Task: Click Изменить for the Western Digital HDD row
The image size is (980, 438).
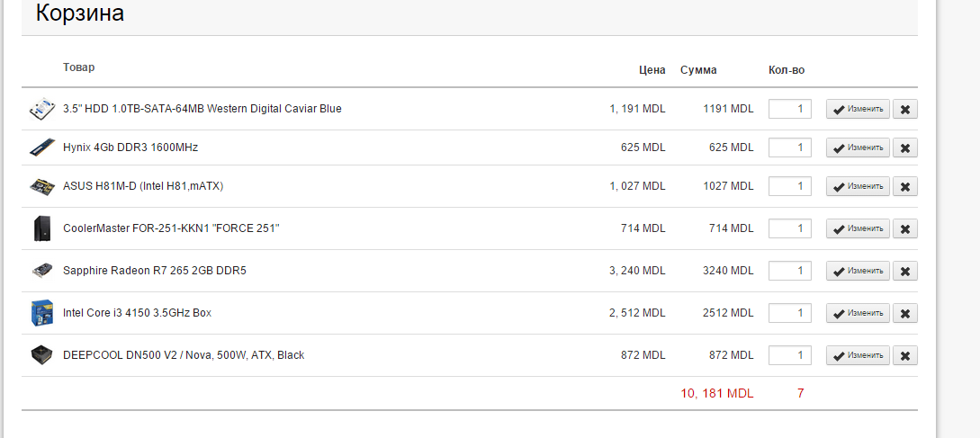Action: point(858,109)
